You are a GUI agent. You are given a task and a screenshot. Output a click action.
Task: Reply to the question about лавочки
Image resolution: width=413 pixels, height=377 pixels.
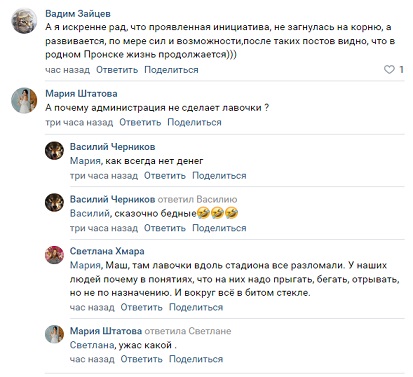coord(140,122)
